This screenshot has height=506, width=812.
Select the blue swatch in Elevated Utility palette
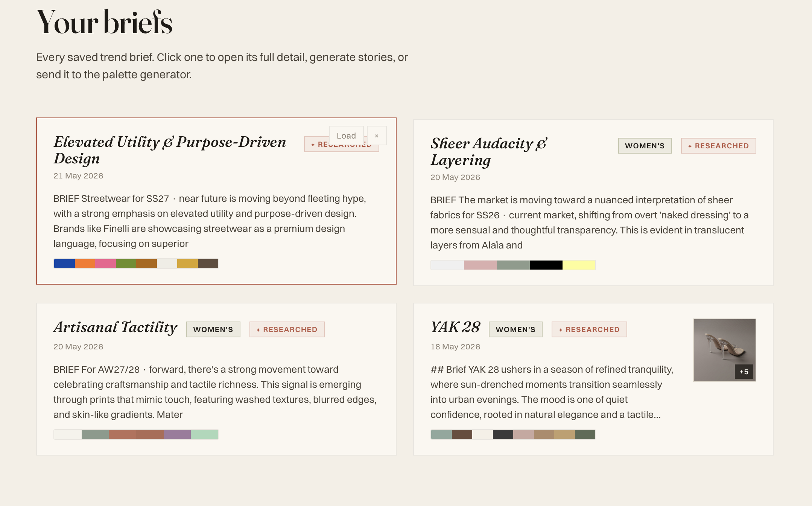64,264
